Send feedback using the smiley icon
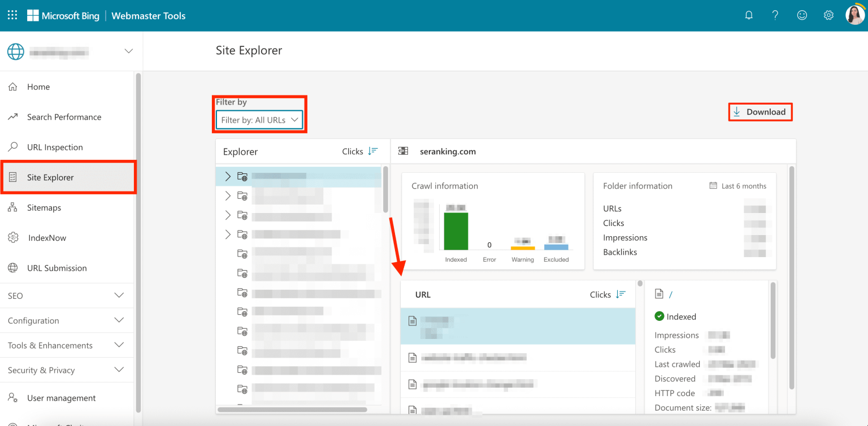Screen dimensions: 868x426 [802, 15]
